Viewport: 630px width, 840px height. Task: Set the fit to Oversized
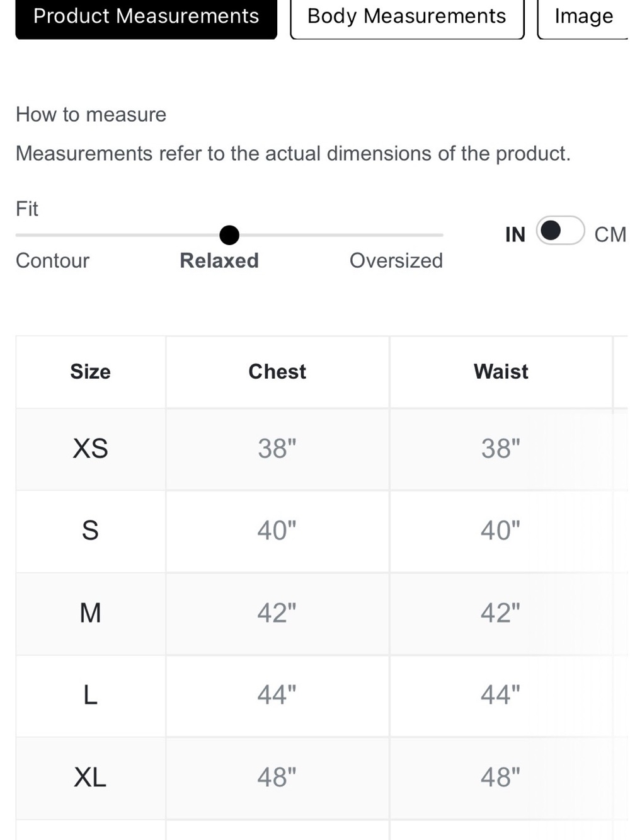tap(396, 260)
